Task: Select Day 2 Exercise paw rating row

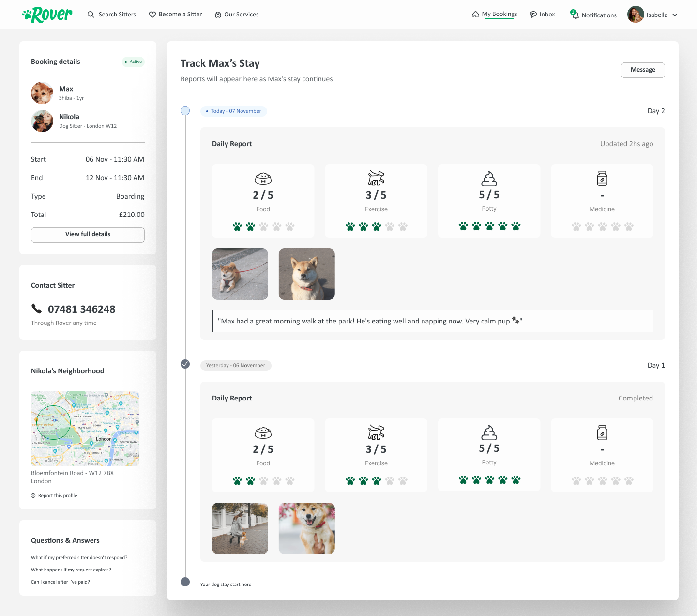Action: 376,226
